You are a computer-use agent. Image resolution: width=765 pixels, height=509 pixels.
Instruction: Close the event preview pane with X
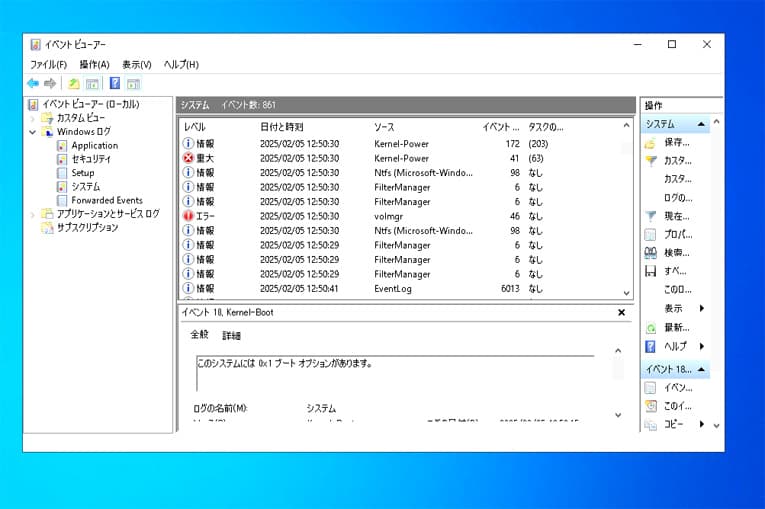(621, 313)
